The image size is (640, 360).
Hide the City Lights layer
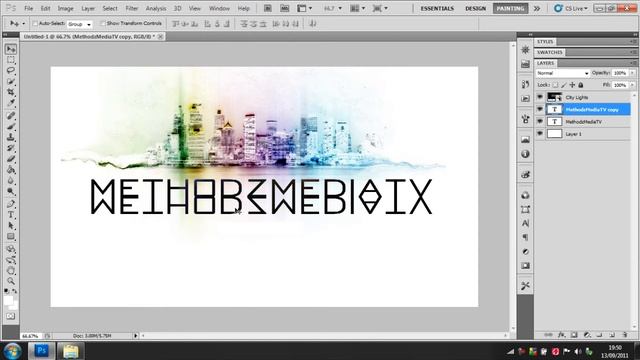pyautogui.click(x=540, y=97)
